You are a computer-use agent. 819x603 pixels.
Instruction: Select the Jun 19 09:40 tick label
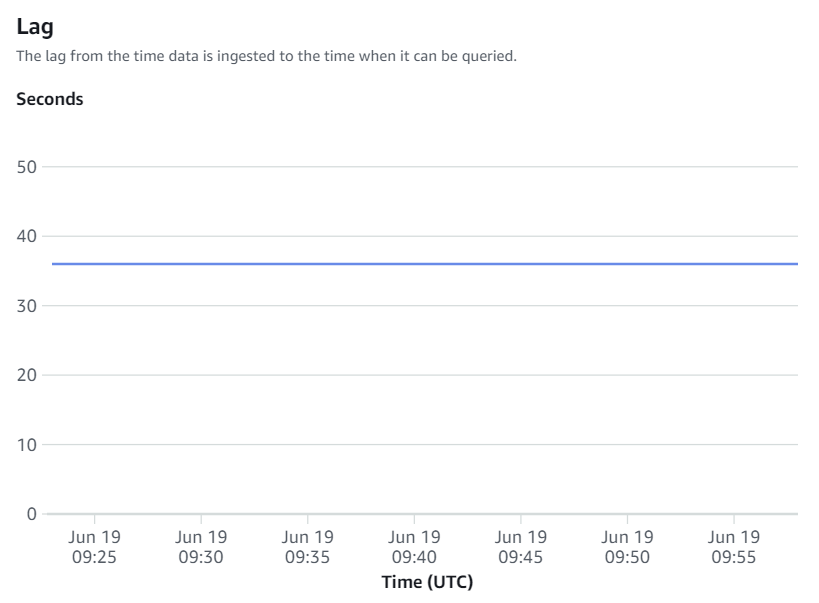coord(414,547)
